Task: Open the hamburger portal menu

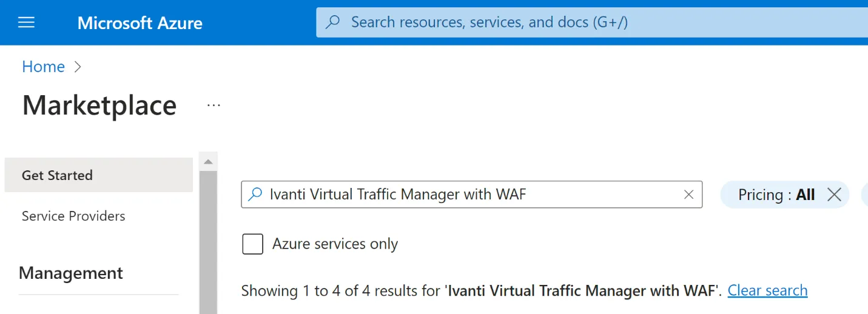Action: click(x=26, y=22)
